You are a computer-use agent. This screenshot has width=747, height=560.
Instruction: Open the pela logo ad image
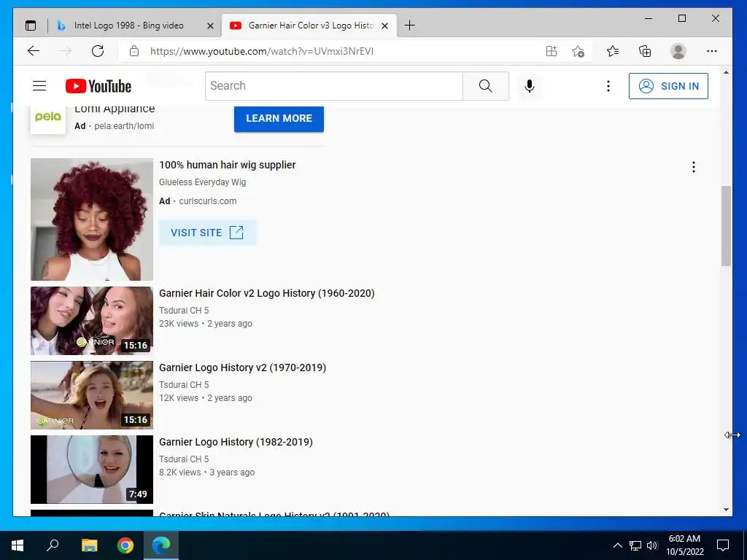click(x=48, y=118)
